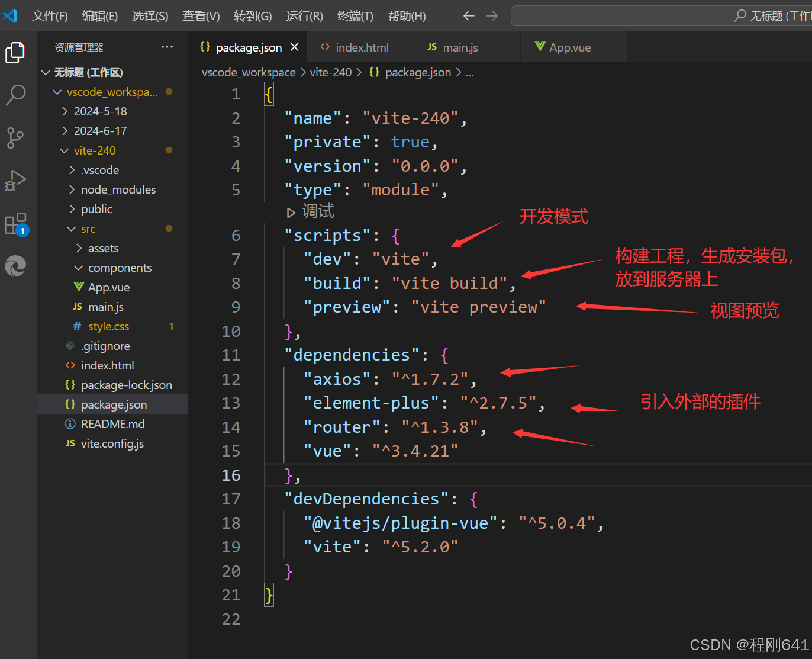The height and width of the screenshot is (659, 812).
Task: Select the package.json editor tab
Action: [247, 47]
